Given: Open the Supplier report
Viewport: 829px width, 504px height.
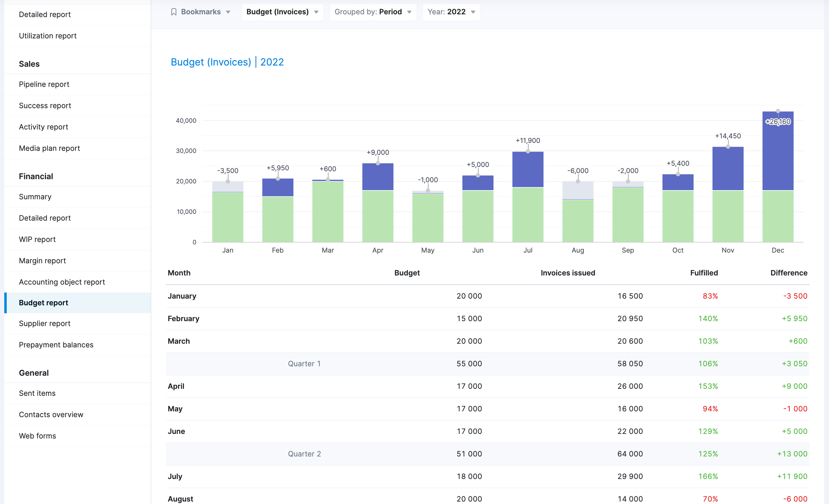Looking at the screenshot, I should pyautogui.click(x=44, y=323).
